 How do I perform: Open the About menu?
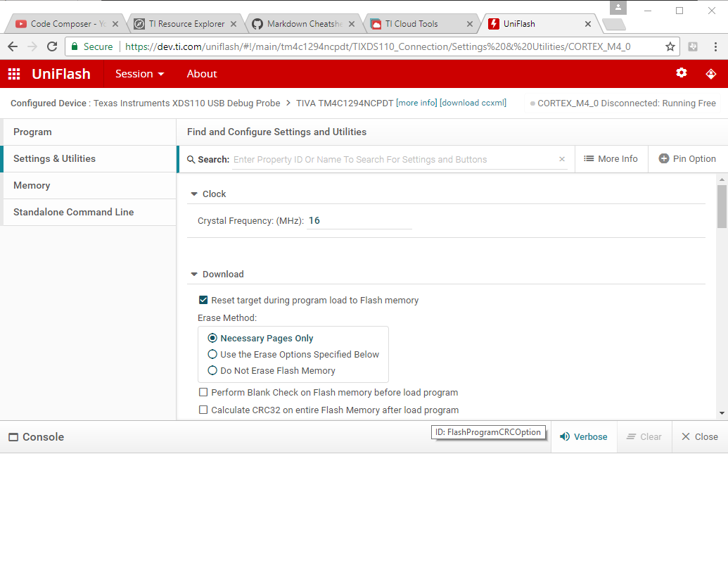pyautogui.click(x=201, y=74)
